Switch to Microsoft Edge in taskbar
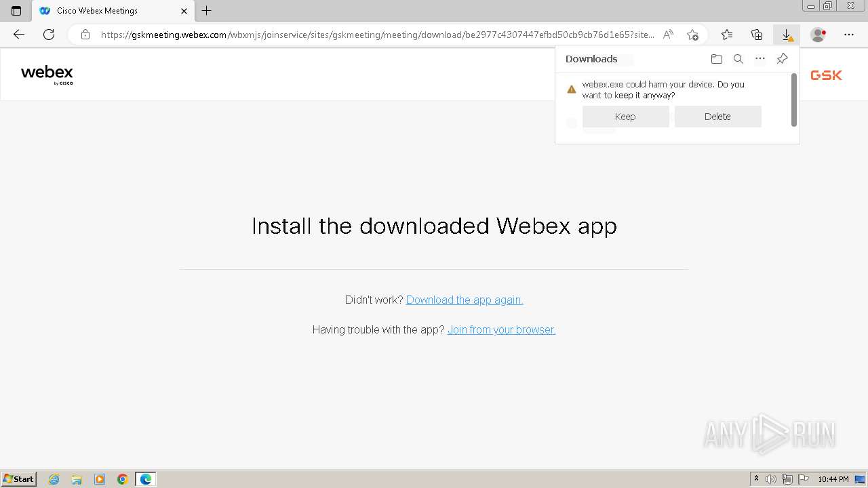Screen dimensions: 868x488 pyautogui.click(x=146, y=479)
